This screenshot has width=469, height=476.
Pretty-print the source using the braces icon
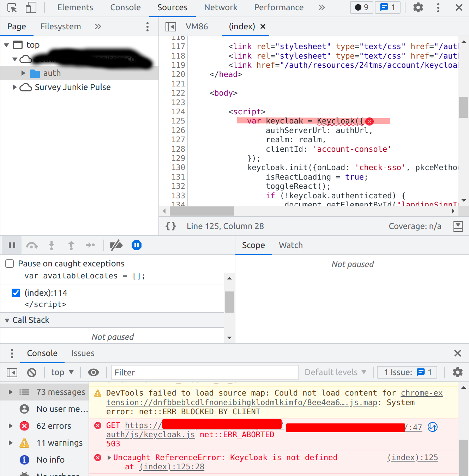click(171, 226)
